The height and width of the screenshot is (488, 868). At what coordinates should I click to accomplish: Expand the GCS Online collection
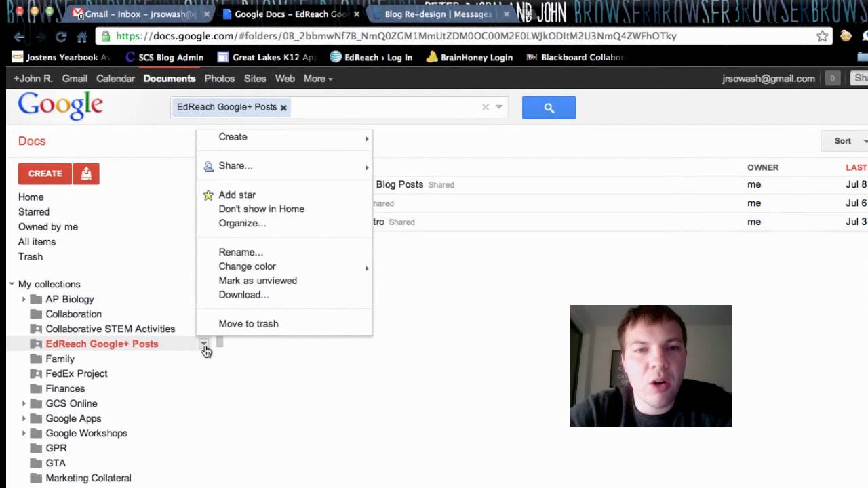point(24,403)
